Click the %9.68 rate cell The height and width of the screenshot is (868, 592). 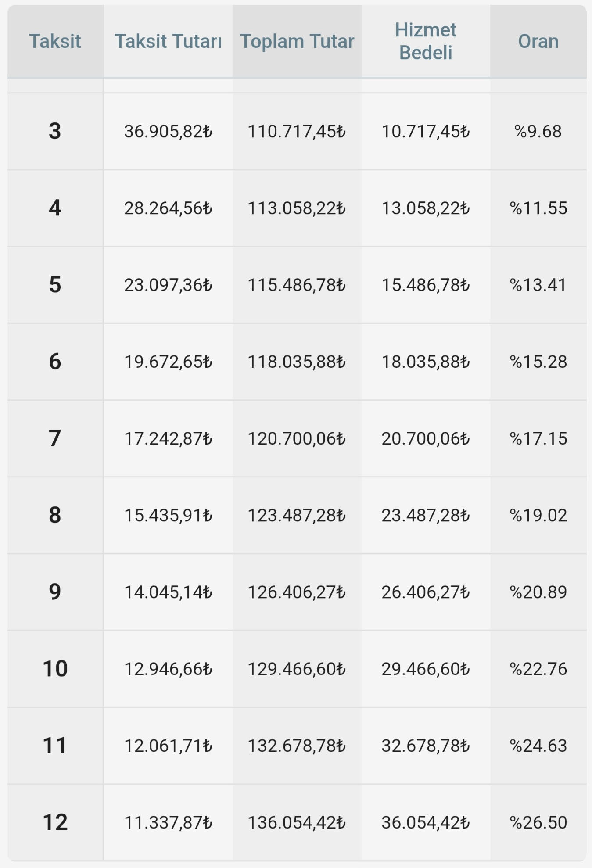tap(538, 131)
